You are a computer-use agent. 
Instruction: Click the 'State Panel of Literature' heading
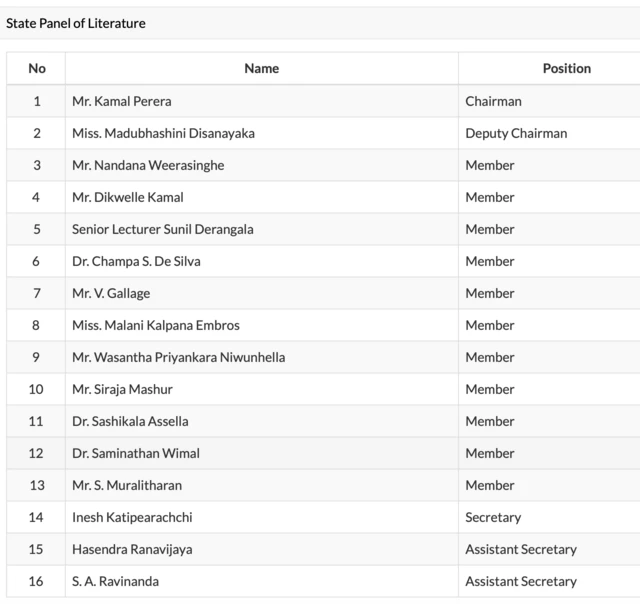click(76, 23)
